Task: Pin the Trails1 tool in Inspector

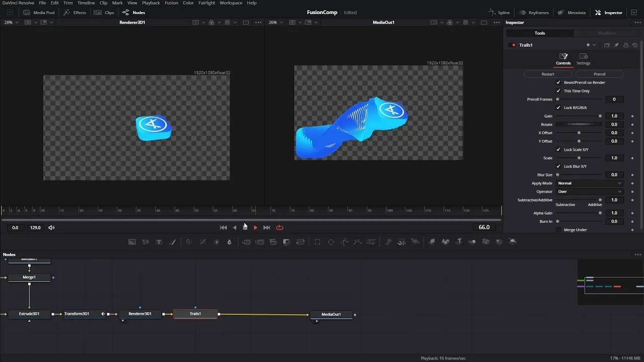Action: 616,45
